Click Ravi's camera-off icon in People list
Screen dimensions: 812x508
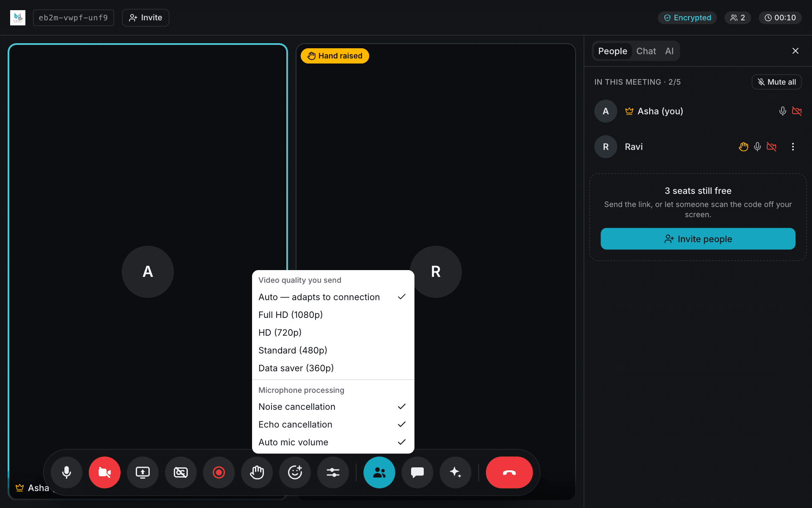(771, 146)
